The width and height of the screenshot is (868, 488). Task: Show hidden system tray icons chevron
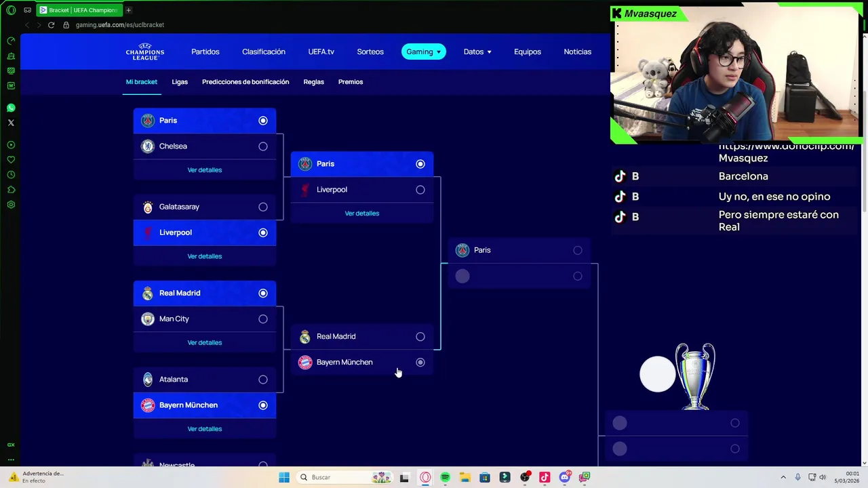[783, 477]
